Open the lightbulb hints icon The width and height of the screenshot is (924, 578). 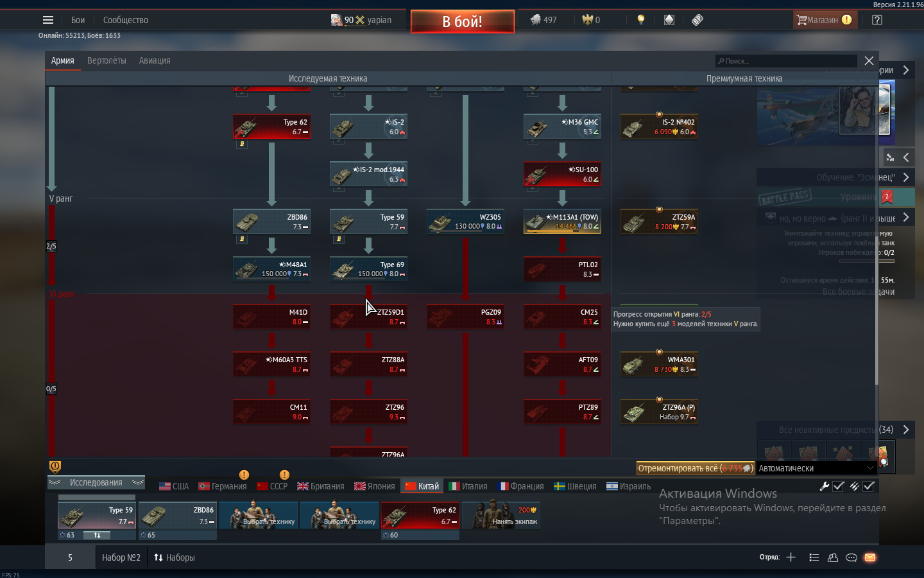click(x=640, y=20)
